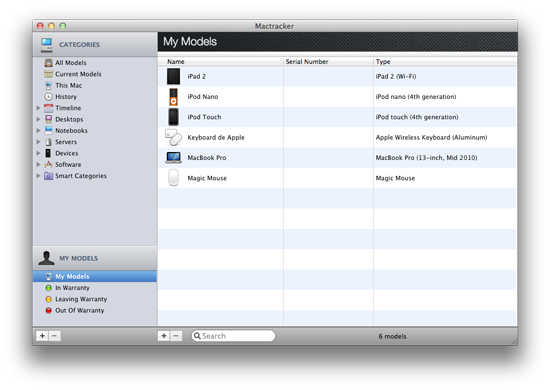
Task: Add a model with list plus button
Action: pyautogui.click(x=164, y=336)
